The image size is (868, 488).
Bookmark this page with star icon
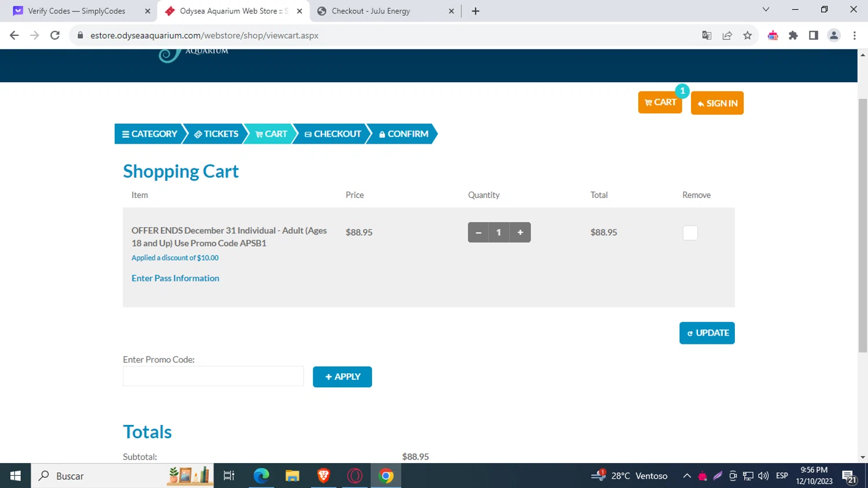(x=748, y=35)
